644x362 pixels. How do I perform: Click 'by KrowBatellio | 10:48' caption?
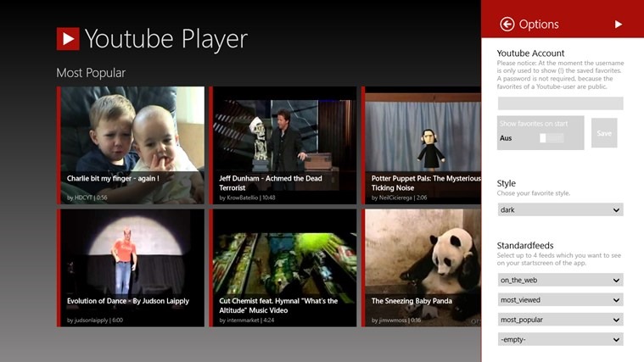(x=247, y=198)
